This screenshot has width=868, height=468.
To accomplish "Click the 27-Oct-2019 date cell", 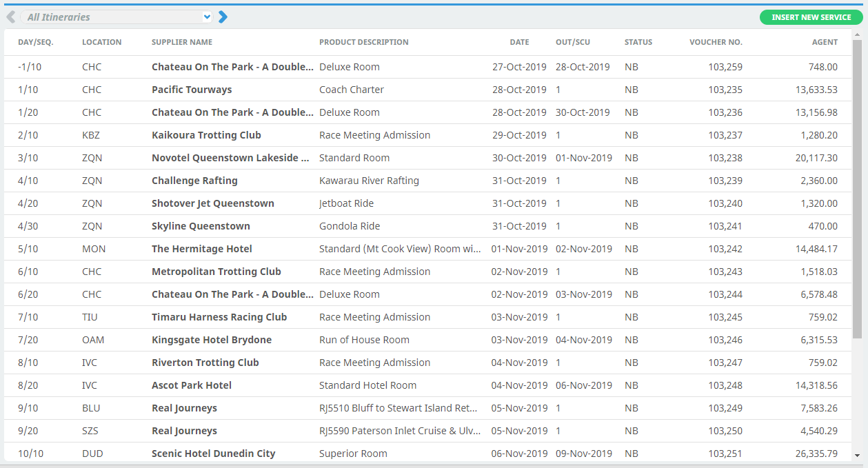I will [519, 67].
